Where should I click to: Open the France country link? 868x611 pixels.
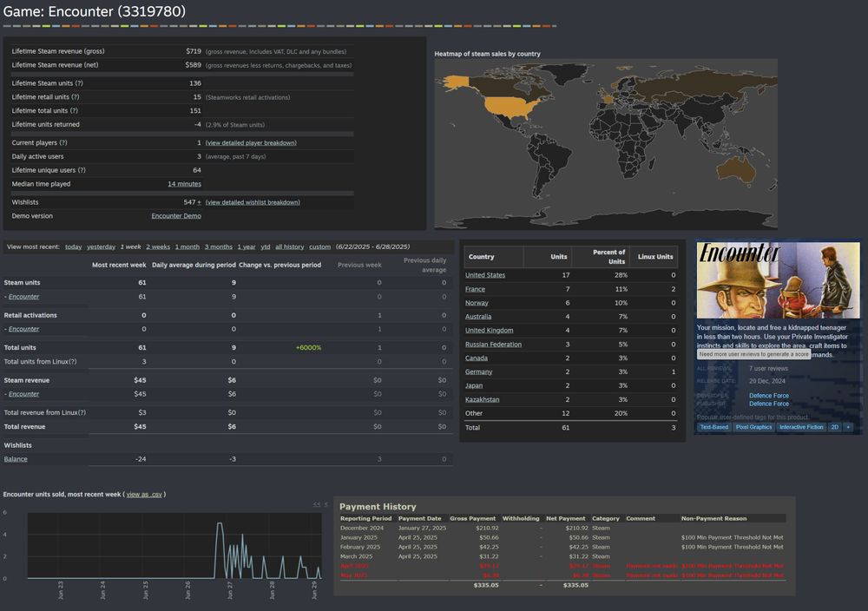(475, 289)
